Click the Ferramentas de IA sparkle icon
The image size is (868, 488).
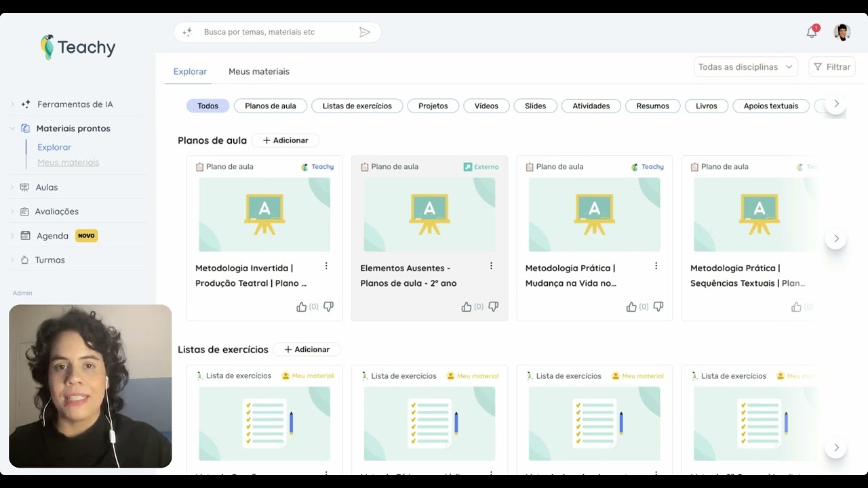[x=26, y=104]
